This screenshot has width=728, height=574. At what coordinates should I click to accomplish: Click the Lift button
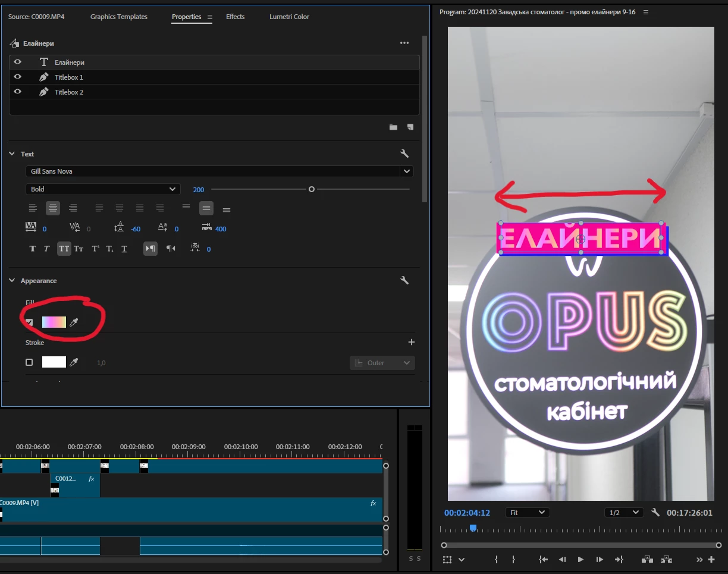647,559
